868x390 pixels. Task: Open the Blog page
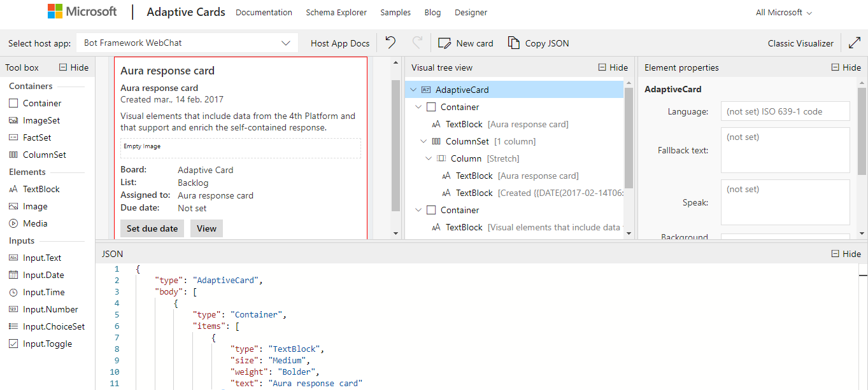(432, 12)
